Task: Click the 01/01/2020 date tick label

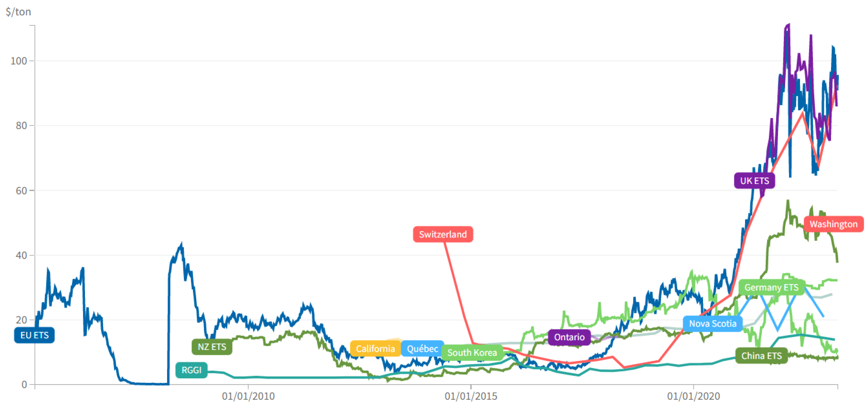Action: coord(693,396)
